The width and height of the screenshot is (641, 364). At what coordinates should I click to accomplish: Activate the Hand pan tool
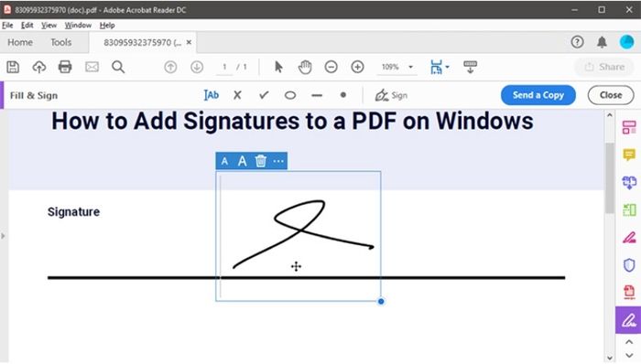point(305,67)
